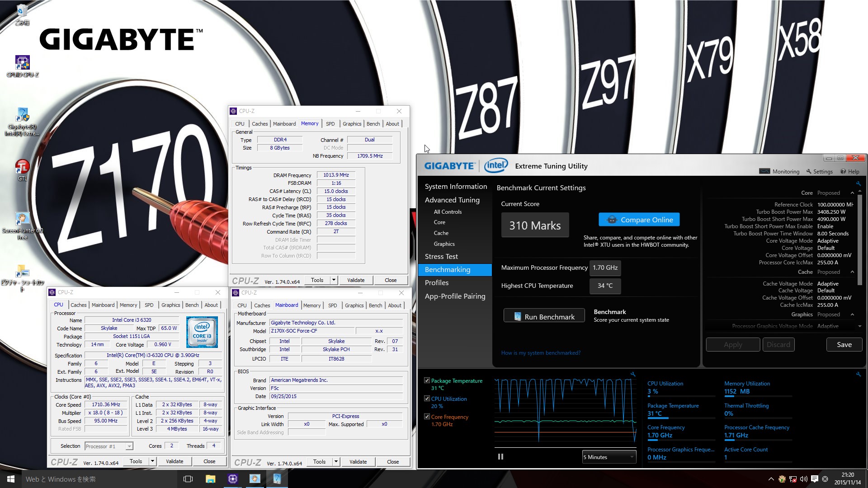
Task: Click the network status tray icon
Action: pyautogui.click(x=793, y=479)
